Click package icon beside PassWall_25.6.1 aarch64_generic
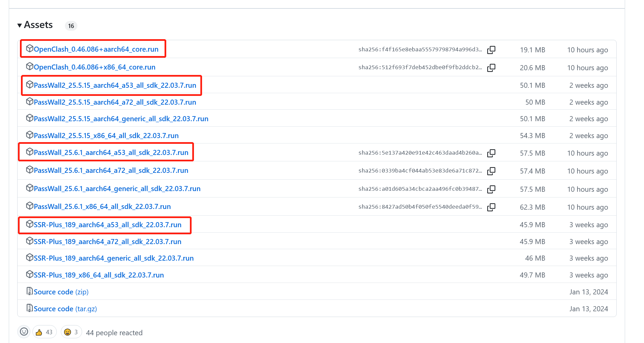This screenshot has height=343, width=644. click(x=30, y=188)
